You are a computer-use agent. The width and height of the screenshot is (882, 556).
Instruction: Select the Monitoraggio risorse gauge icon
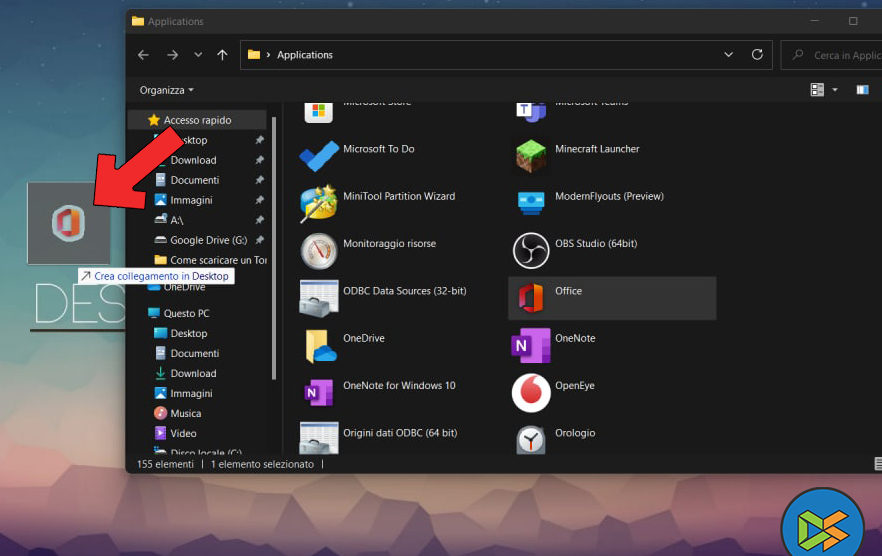pyautogui.click(x=319, y=251)
